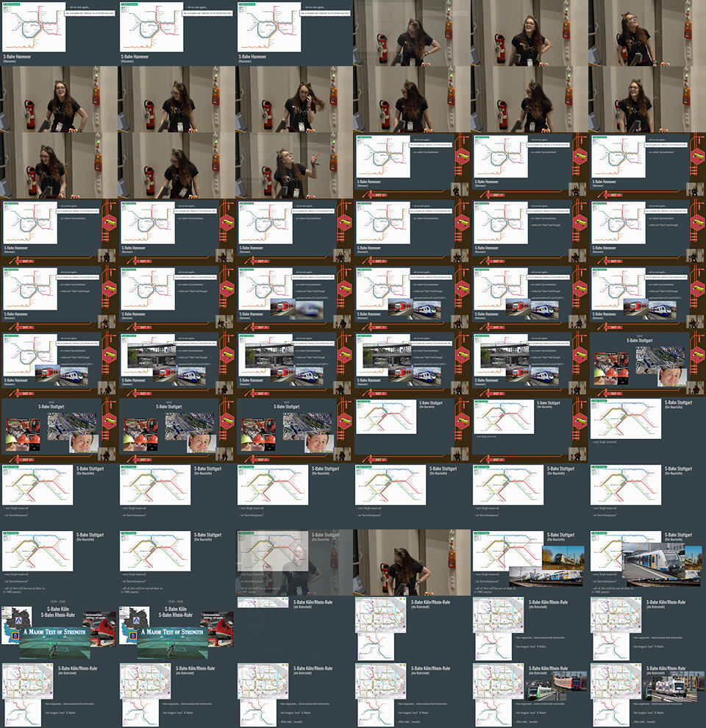Select presenter thumbnail laughing facing the camera
The width and height of the screenshot is (706, 728).
529,33
